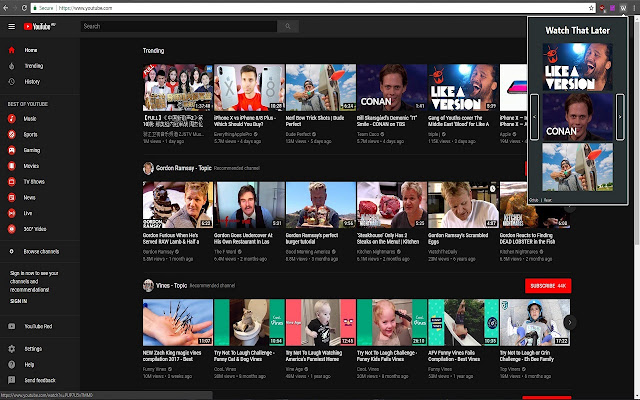Open the Chrome three-dot menu
Viewport: 640px width, 400px height.
coord(634,8)
